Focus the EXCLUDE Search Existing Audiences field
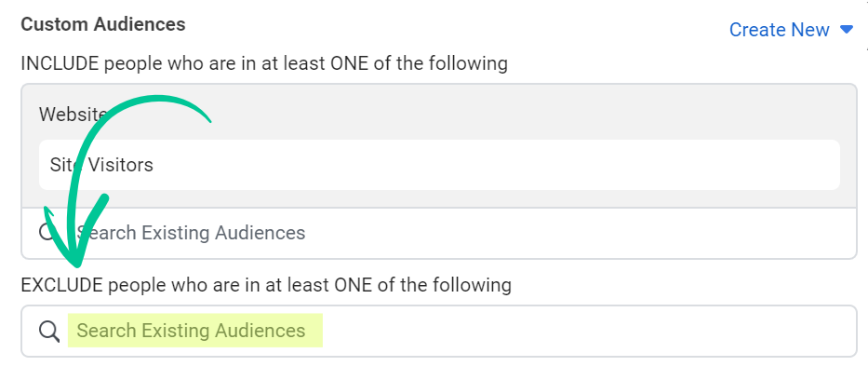This screenshot has height=380, width=868. 439,331
